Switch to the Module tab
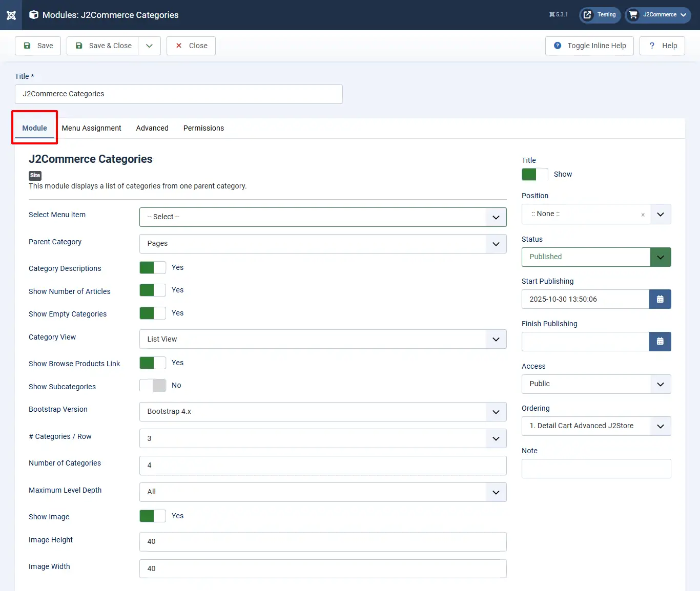This screenshot has width=700, height=591. (34, 128)
